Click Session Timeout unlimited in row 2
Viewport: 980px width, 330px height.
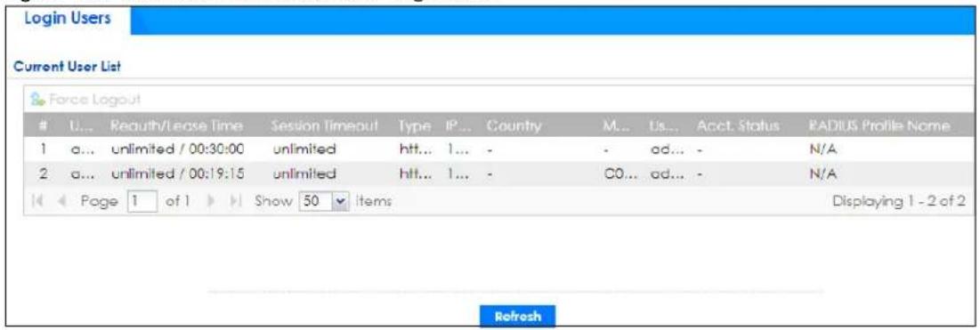[304, 173]
